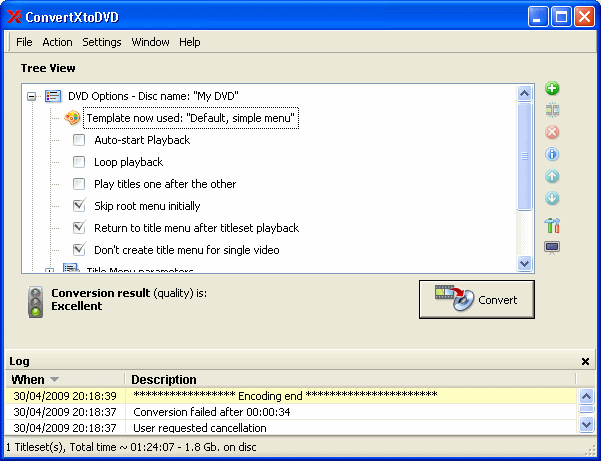
Task: Minimize the ConvertXtoDVD window
Action: pyautogui.click(x=537, y=17)
